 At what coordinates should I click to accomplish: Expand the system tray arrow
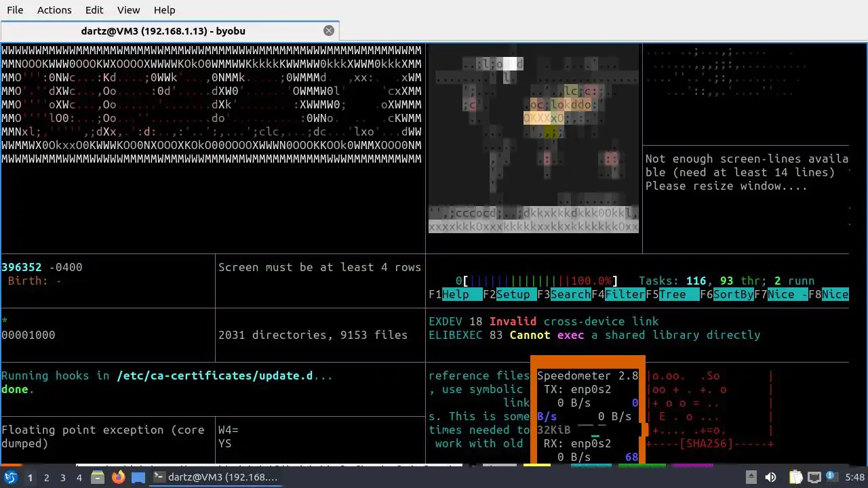click(x=751, y=477)
